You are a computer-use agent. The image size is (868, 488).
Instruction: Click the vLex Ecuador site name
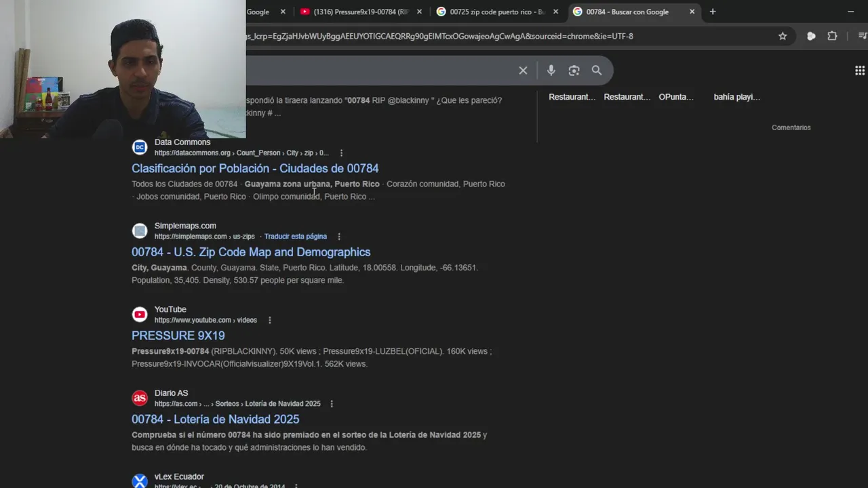tap(179, 476)
